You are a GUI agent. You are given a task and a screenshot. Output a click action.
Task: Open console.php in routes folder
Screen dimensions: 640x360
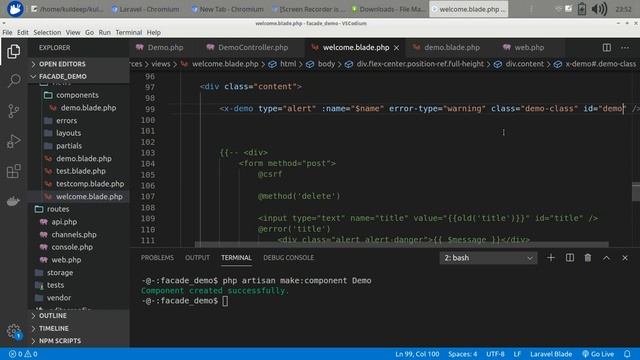(x=72, y=247)
